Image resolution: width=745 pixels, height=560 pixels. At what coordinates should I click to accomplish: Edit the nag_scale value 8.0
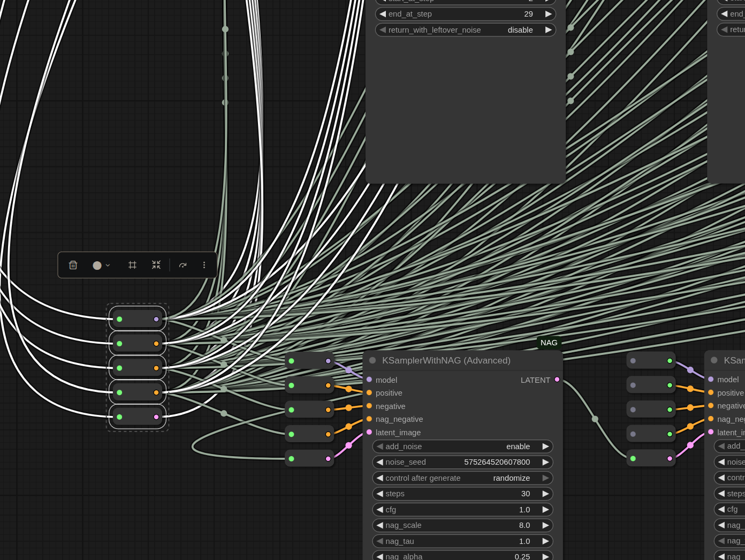(463, 525)
